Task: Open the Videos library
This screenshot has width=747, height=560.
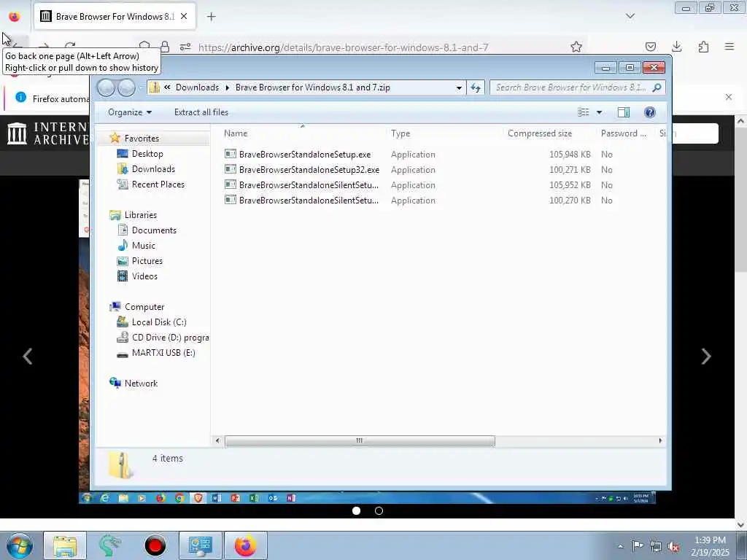Action: (144, 276)
